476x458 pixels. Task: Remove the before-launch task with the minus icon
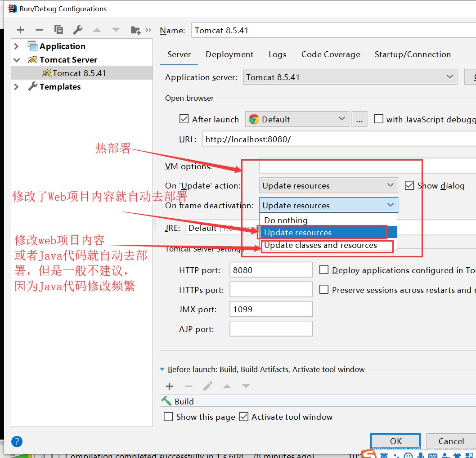click(x=189, y=386)
